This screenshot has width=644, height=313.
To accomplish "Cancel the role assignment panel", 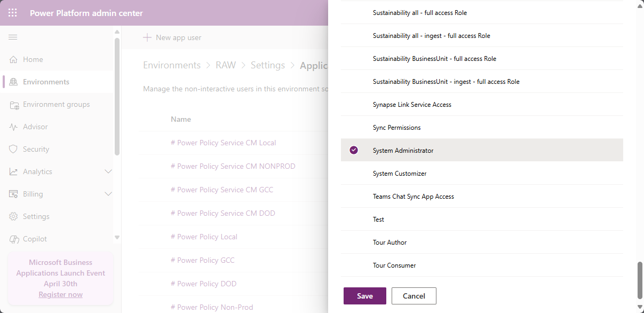I will [x=414, y=296].
